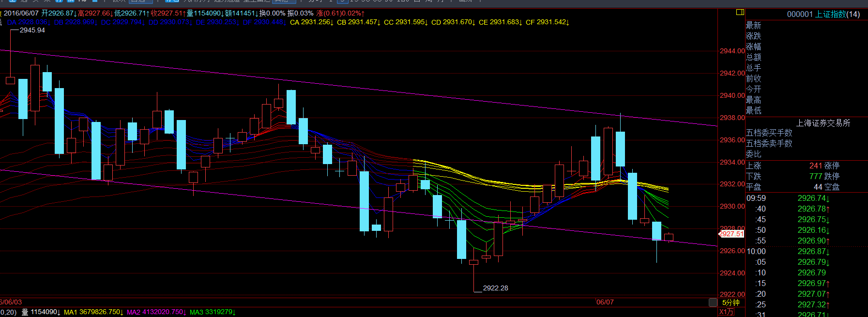Image resolution: width=868 pixels, height=317 pixels.
Task: Select the yellow CA indicator value
Action: coord(311,22)
